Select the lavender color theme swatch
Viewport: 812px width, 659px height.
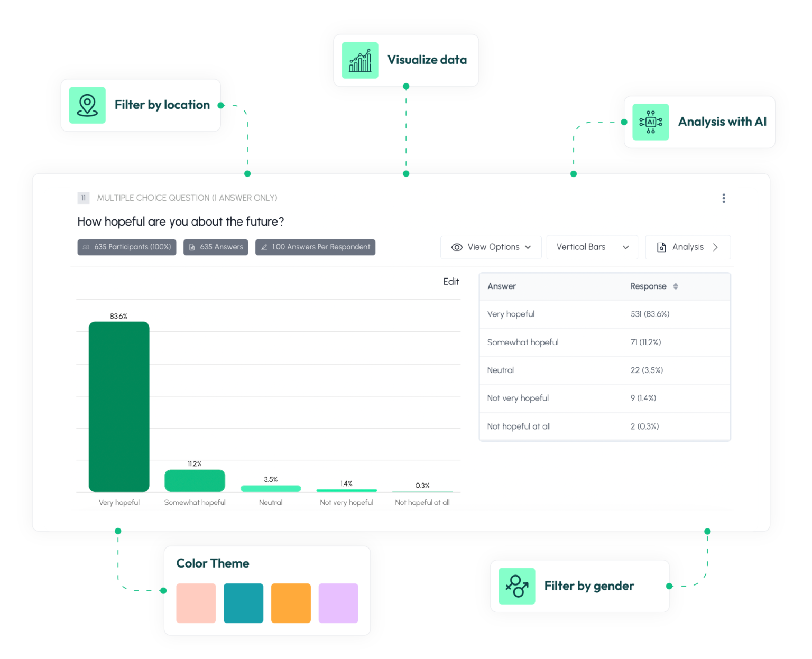coord(338,604)
